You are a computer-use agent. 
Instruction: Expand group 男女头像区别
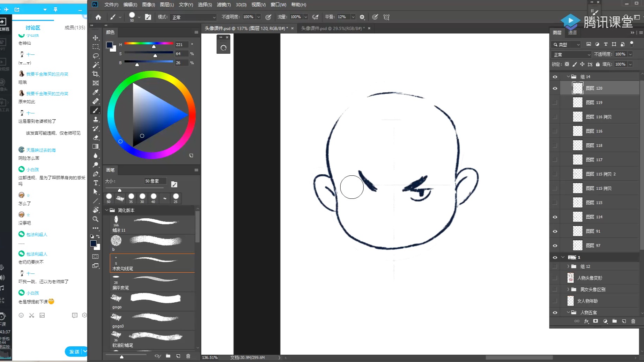568,289
